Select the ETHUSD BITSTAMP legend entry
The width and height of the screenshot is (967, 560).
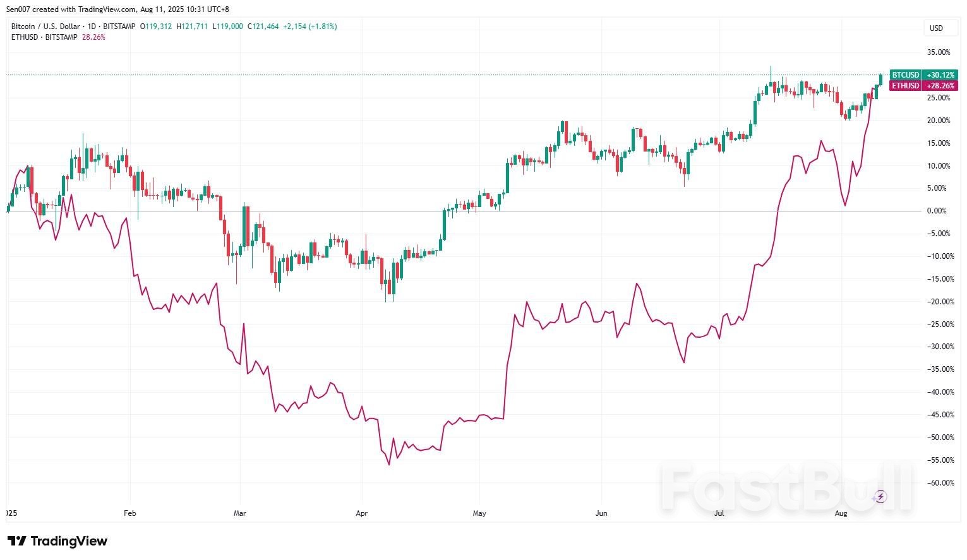click(44, 37)
